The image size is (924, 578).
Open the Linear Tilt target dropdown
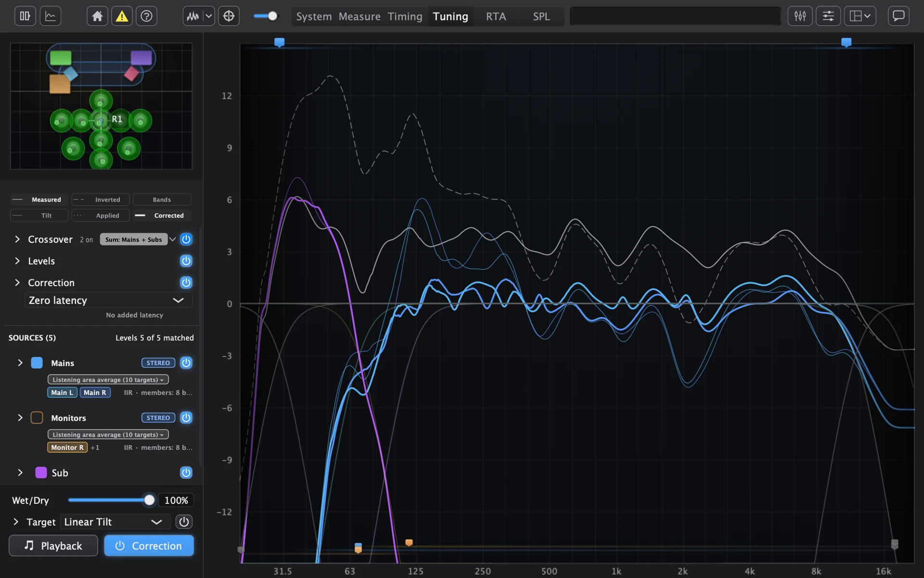point(115,522)
